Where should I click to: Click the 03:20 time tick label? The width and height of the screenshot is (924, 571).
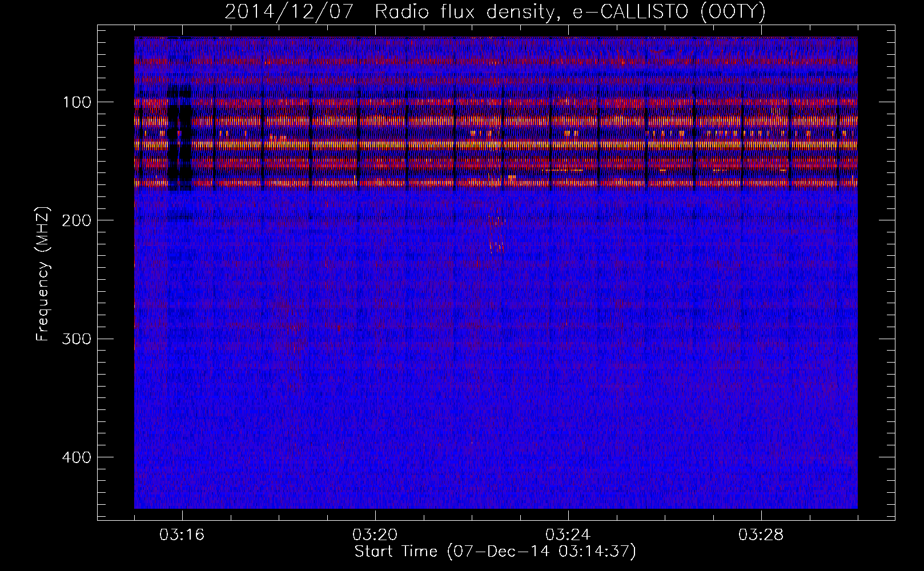tap(375, 535)
